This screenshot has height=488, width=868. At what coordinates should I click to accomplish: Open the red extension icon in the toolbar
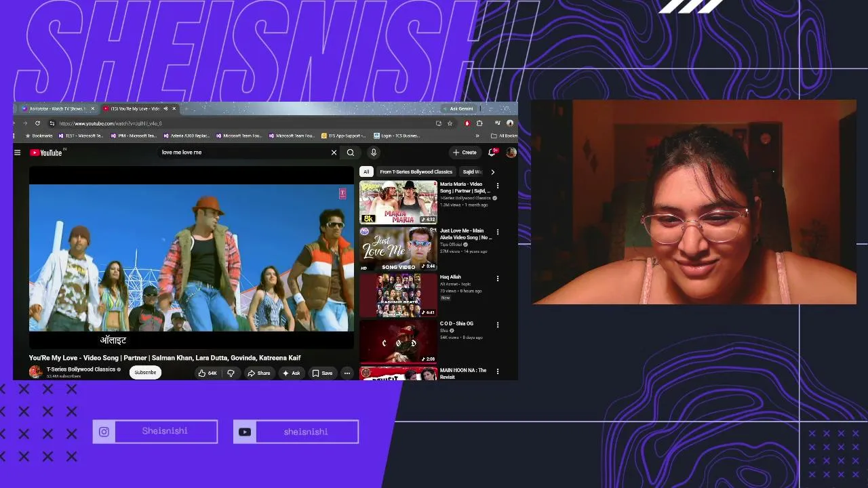point(467,123)
